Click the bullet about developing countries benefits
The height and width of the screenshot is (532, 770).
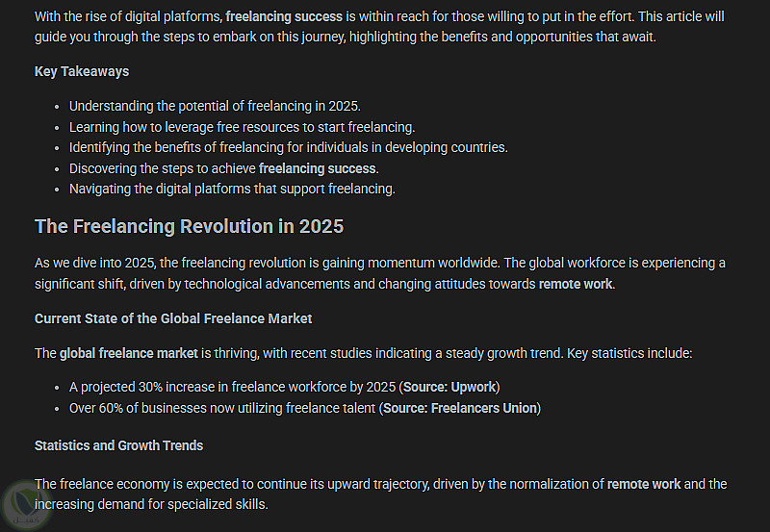[x=288, y=147]
